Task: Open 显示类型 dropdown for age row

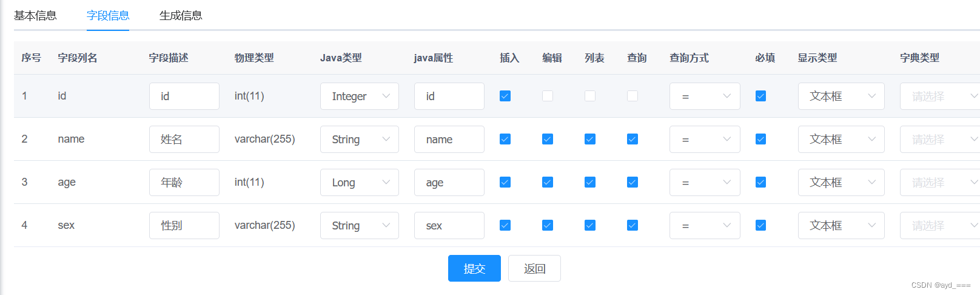Action: click(841, 182)
